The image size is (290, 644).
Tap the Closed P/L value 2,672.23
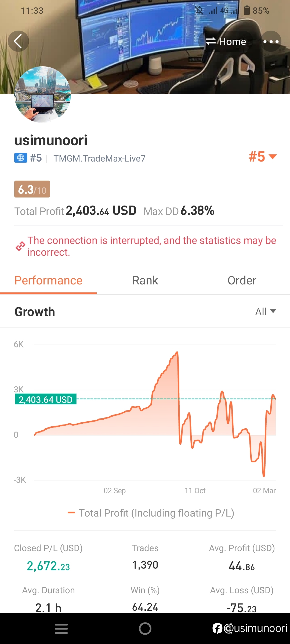(x=48, y=566)
